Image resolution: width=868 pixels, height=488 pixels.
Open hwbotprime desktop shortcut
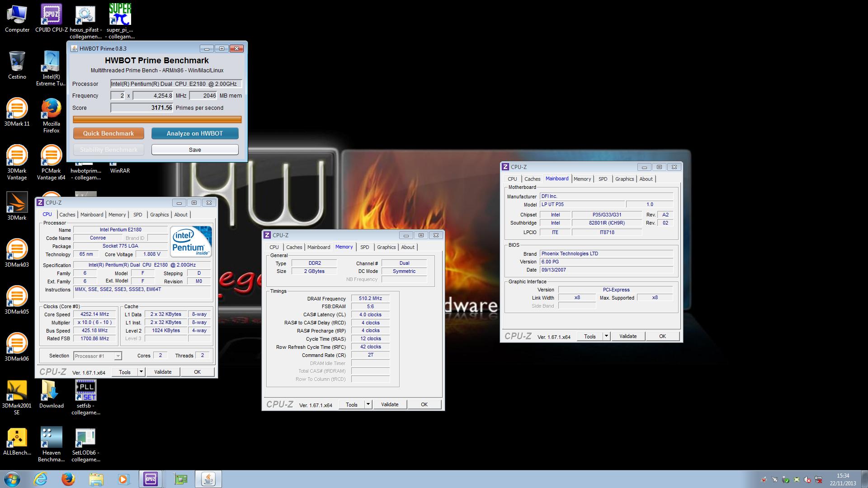pos(86,170)
